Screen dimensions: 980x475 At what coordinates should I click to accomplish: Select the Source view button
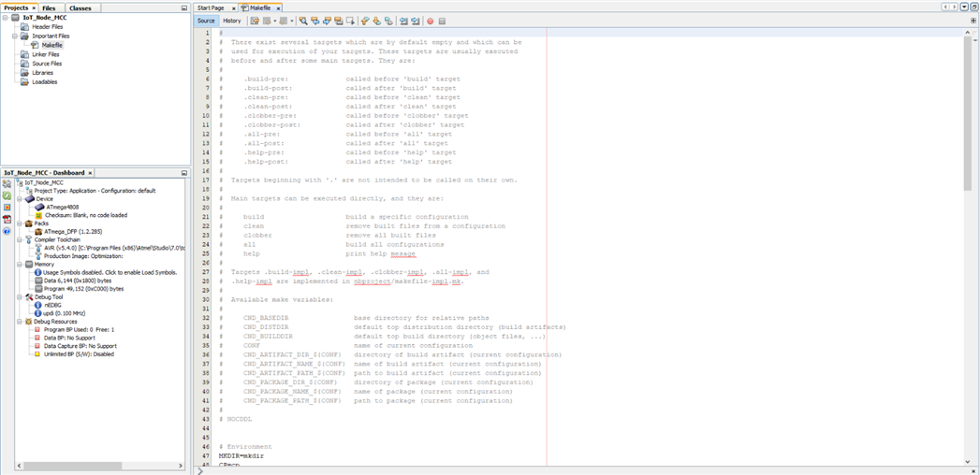tap(206, 21)
